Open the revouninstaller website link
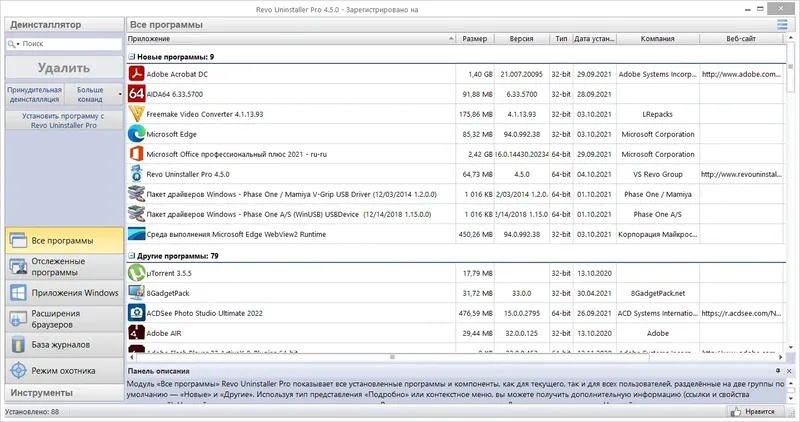 pos(741,174)
